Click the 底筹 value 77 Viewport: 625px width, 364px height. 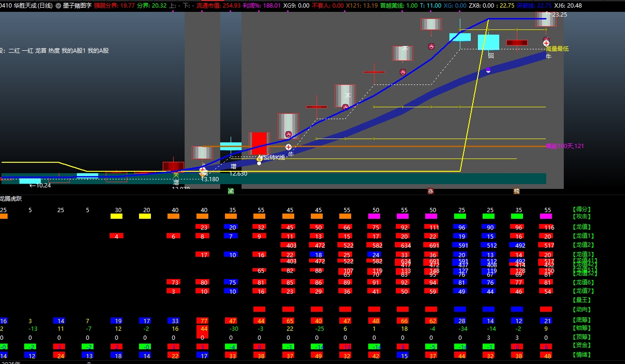(x=204, y=321)
